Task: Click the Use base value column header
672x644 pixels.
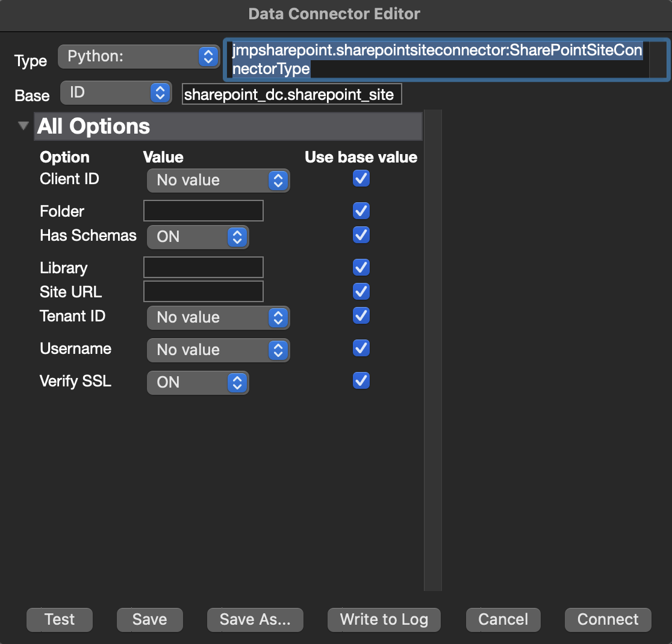Action: [x=361, y=157]
